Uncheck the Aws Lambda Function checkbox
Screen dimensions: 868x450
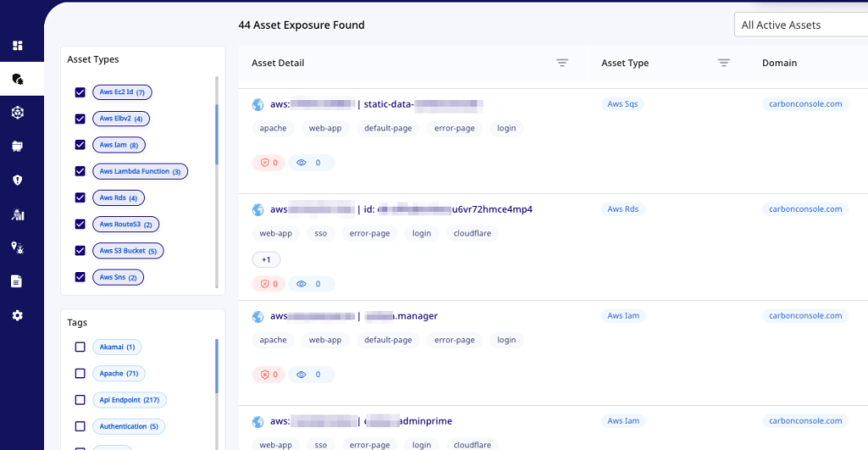click(x=81, y=171)
